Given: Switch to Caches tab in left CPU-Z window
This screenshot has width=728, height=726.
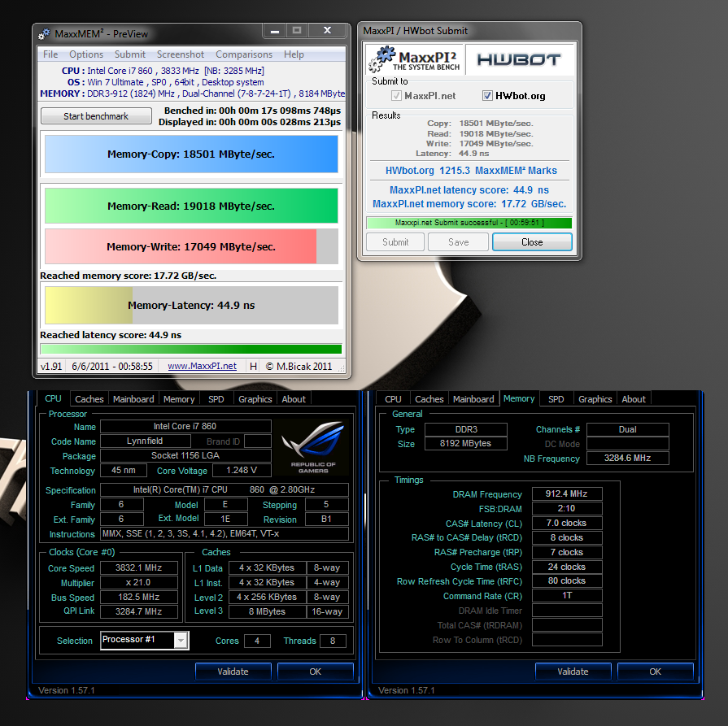Looking at the screenshot, I should 89,399.
